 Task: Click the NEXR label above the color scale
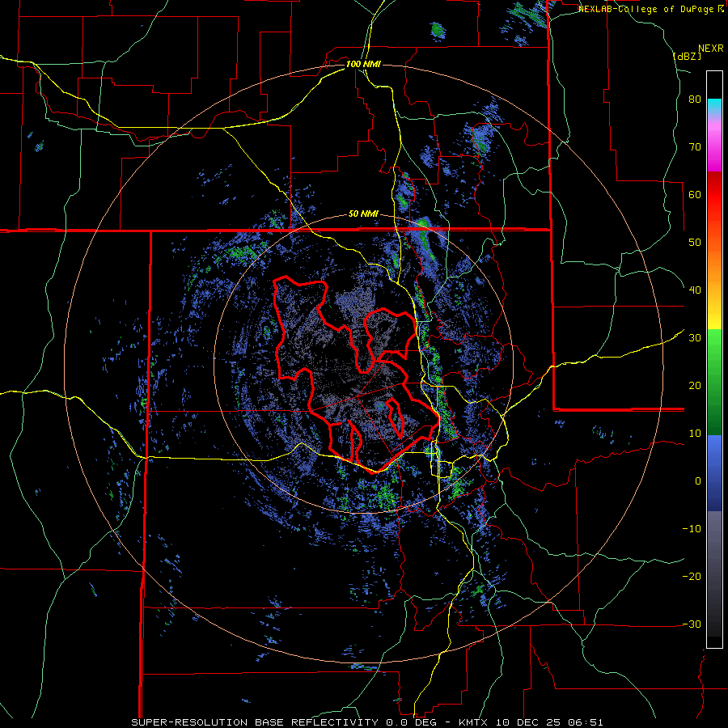point(710,49)
